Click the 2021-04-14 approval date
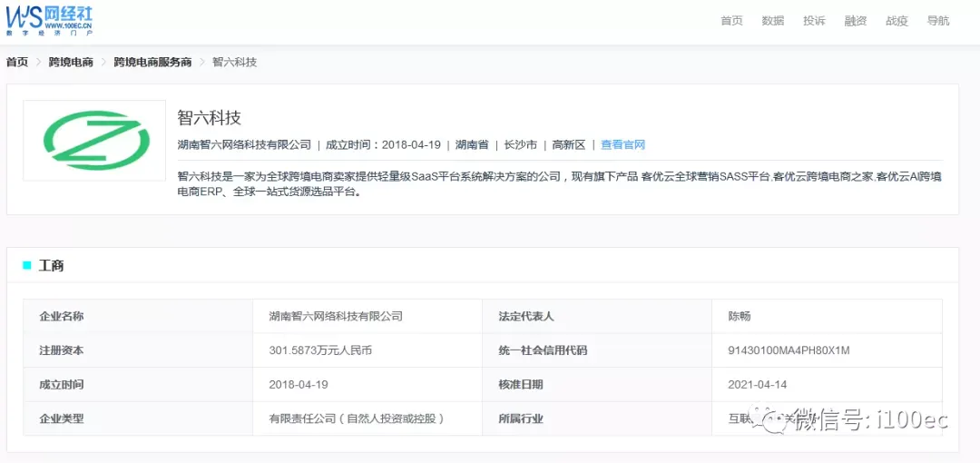 [758, 385]
